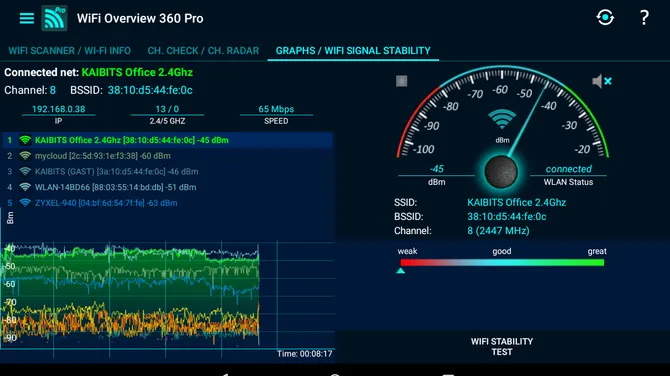Click the Time: 00:08:17 graph label
This screenshot has height=376, width=670.
(304, 354)
